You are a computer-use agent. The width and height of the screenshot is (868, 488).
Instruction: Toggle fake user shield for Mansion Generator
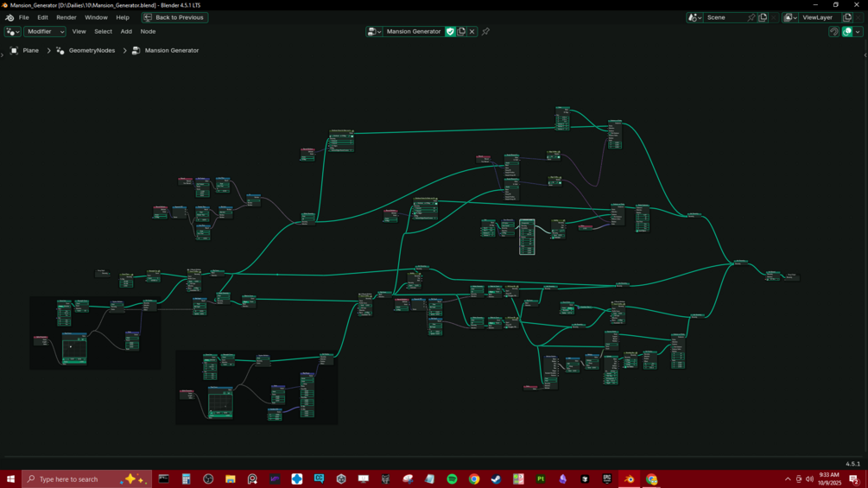450,32
